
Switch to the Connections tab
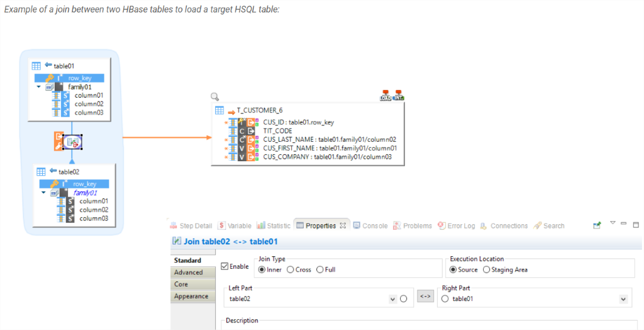(504, 225)
